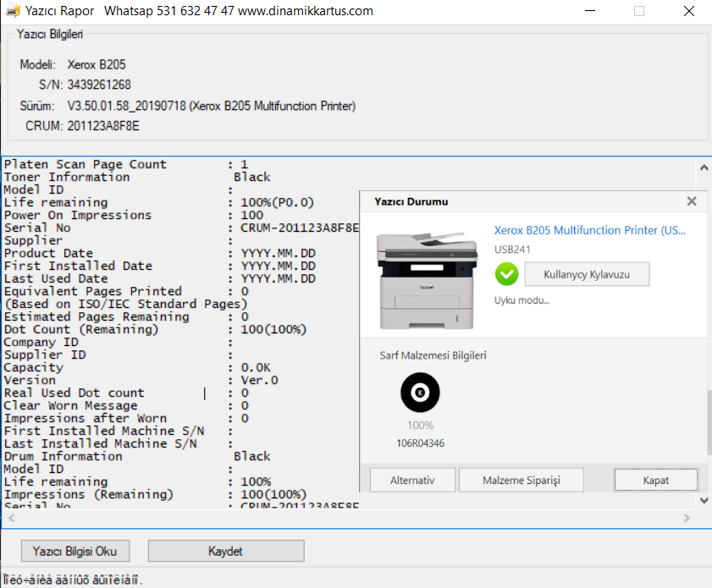This screenshot has height=588, width=712.
Task: Click the 'Equivalent Pages Printed' line
Action: [126, 291]
